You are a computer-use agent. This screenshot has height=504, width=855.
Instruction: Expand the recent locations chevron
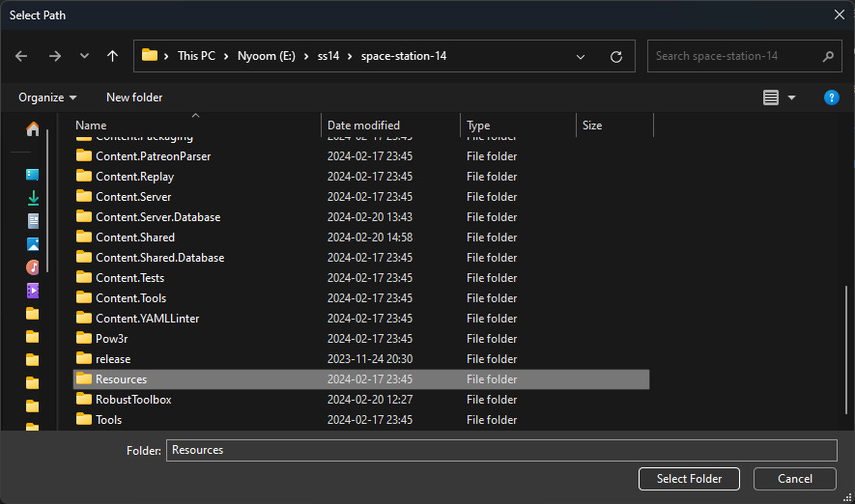pyautogui.click(x=83, y=56)
